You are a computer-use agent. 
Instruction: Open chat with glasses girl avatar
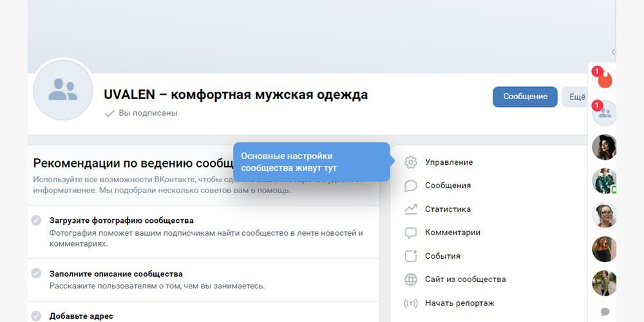[x=604, y=215]
